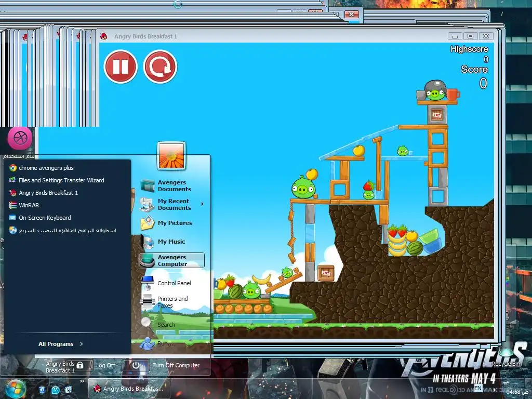Click the EN language indicator

point(478,388)
